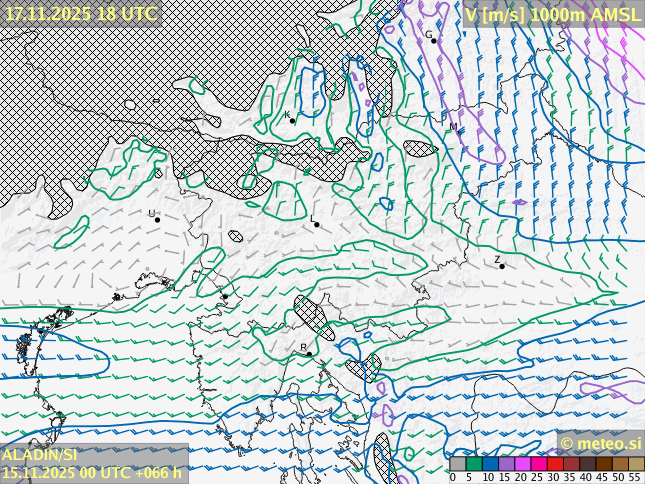
Task: Click the city marker labeled Z
Action: (502, 266)
